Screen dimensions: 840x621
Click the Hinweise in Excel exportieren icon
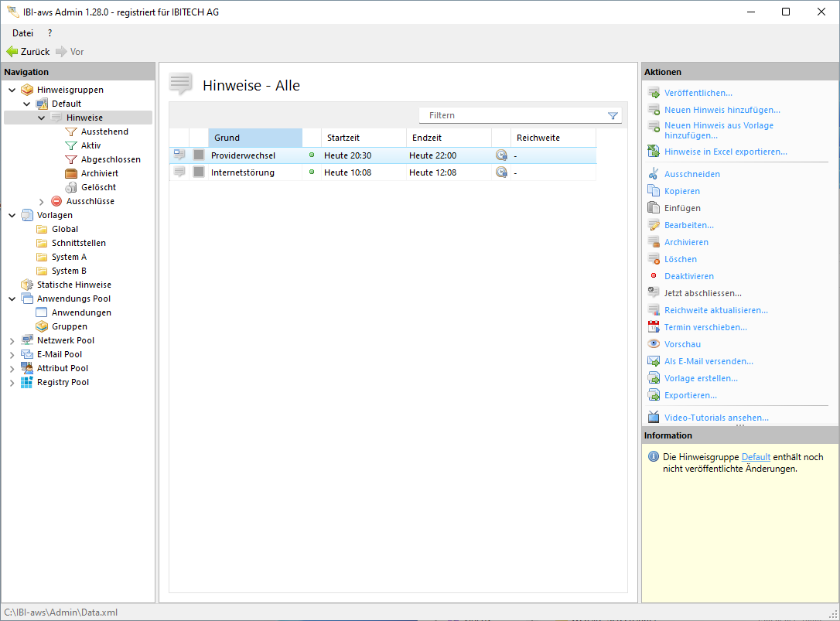[x=654, y=152]
